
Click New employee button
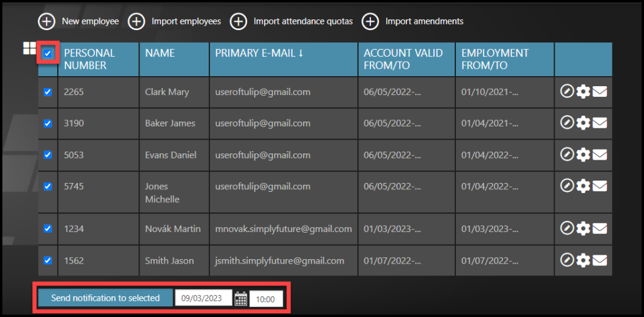(79, 21)
